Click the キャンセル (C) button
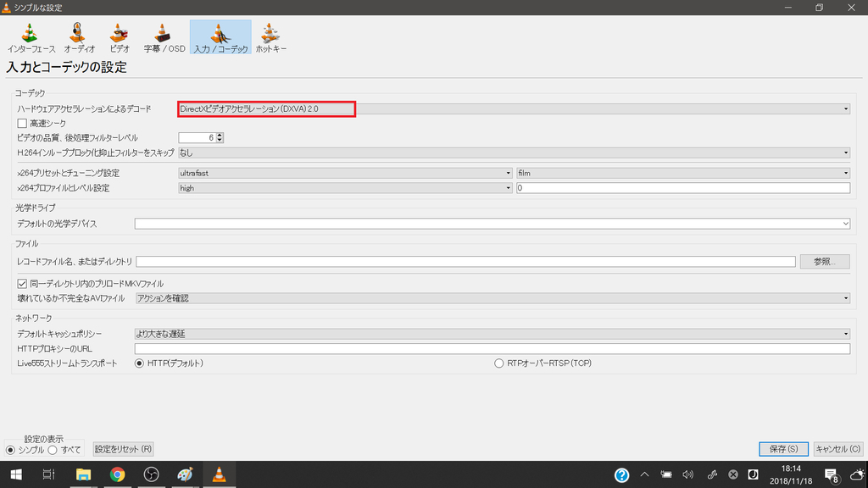 (x=838, y=449)
